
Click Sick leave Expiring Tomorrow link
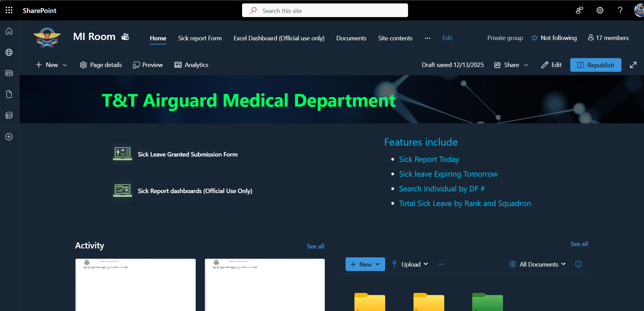tap(448, 174)
